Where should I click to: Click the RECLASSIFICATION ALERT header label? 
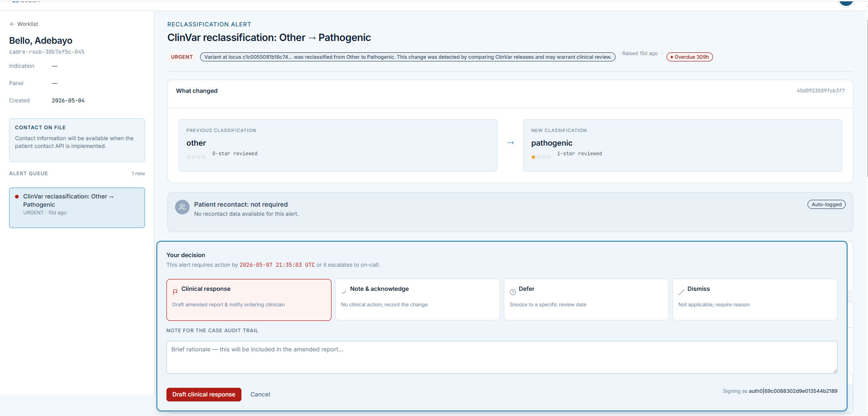tap(209, 25)
